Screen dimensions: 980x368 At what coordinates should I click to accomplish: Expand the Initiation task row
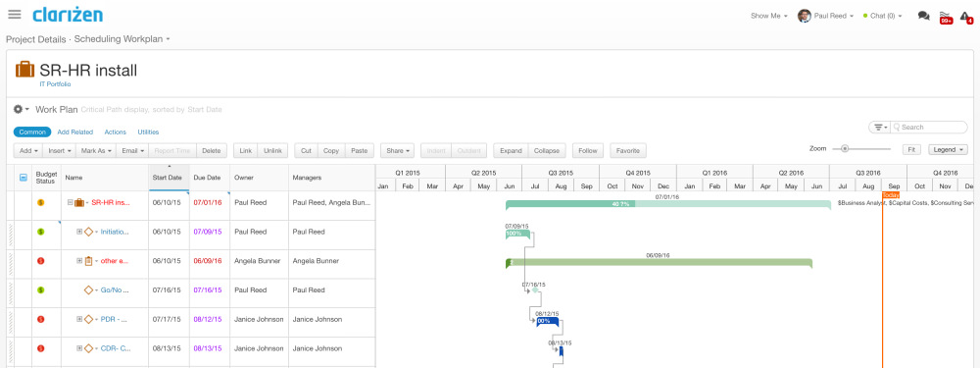click(x=79, y=232)
